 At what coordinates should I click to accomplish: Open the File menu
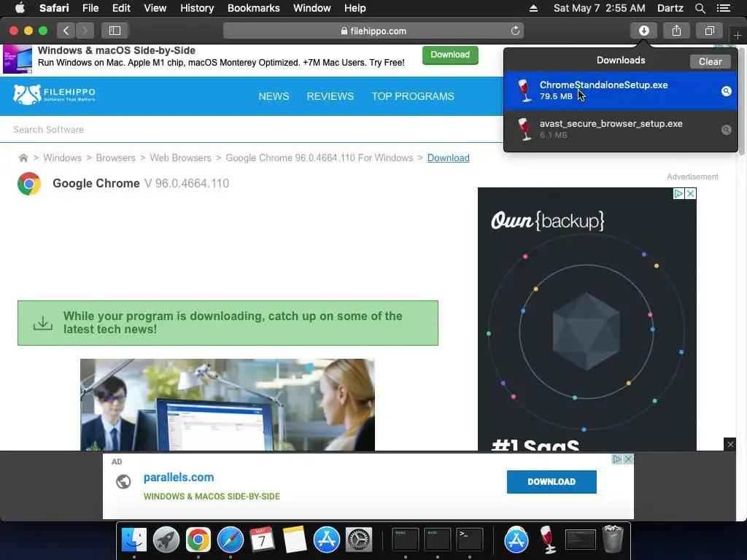[90, 8]
